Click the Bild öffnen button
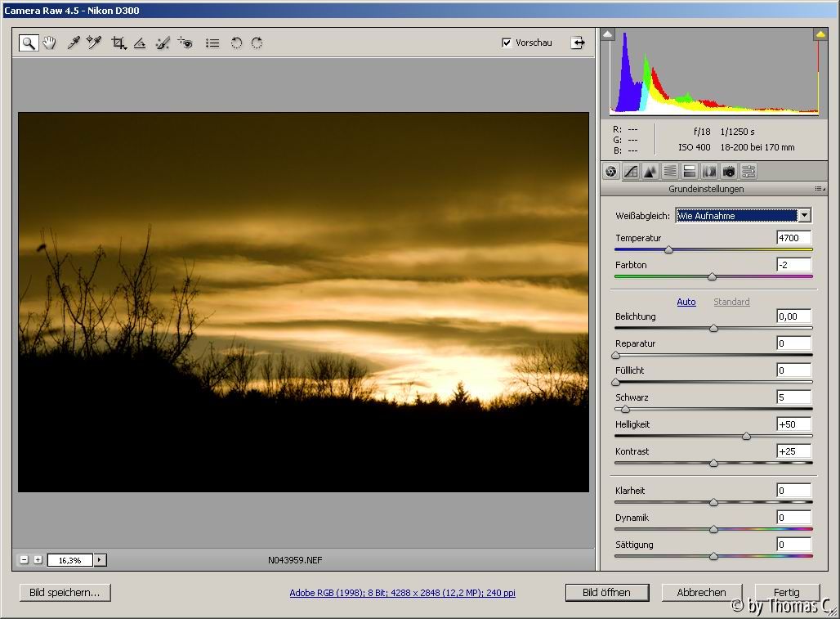This screenshot has height=619, width=840. coord(608,593)
